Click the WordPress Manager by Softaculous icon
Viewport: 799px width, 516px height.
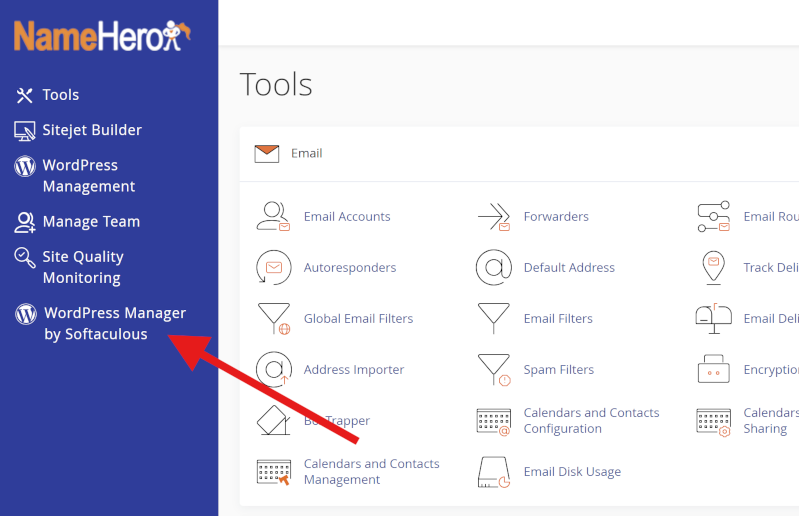[x=25, y=314]
